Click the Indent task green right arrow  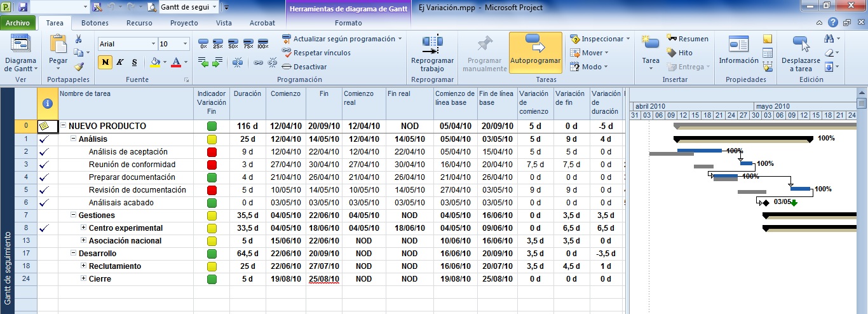click(218, 62)
